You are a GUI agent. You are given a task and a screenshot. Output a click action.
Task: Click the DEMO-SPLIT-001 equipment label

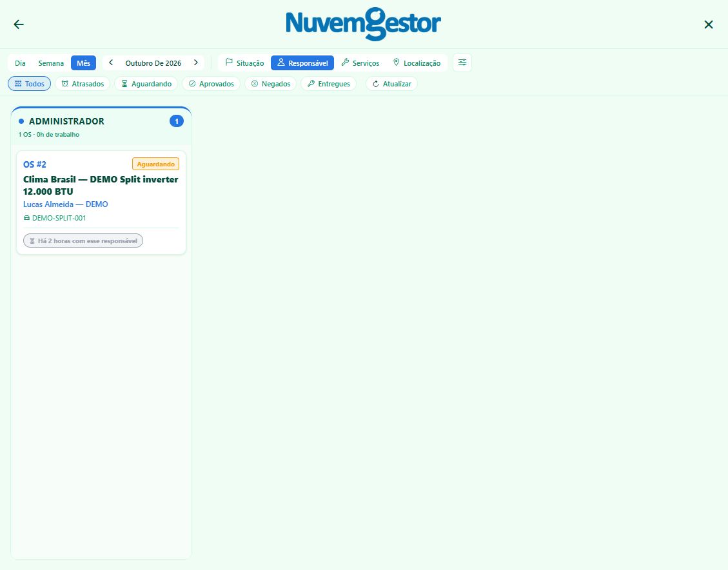[55, 218]
